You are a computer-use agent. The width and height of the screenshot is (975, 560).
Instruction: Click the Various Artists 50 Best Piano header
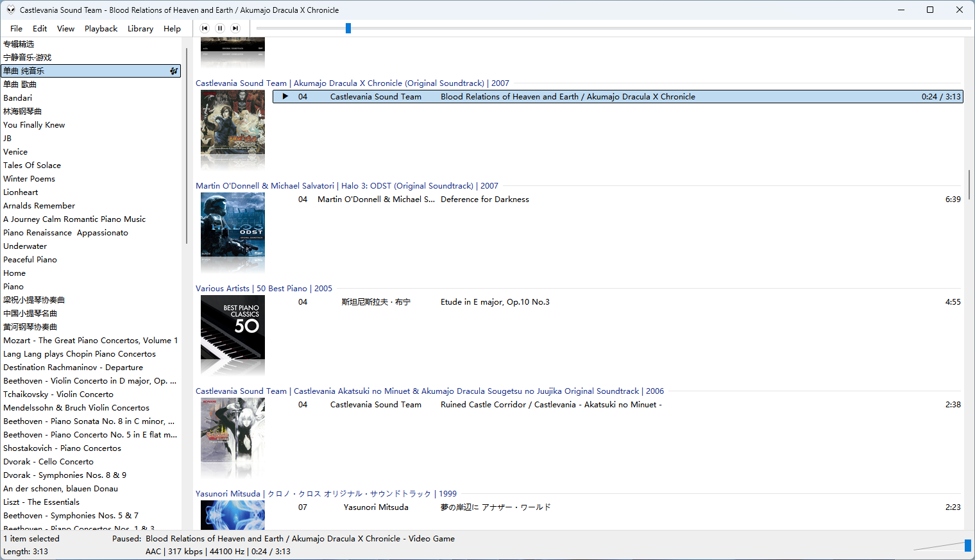(264, 289)
